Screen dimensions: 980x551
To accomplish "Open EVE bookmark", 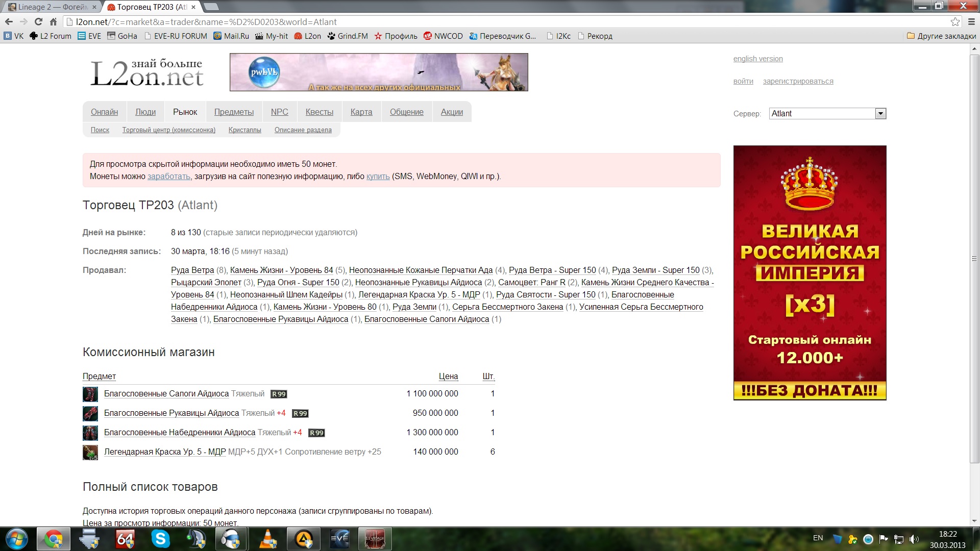I will (x=89, y=36).
